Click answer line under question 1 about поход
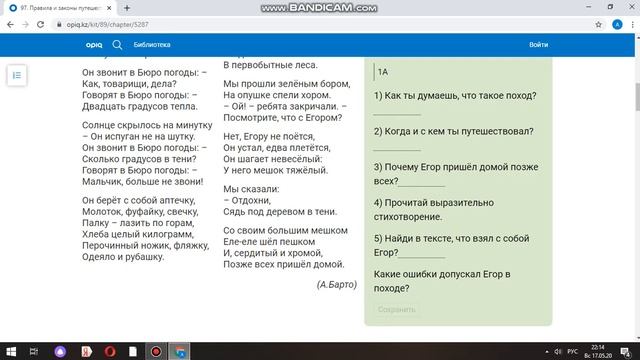Viewport: 640px width, 360px height. [397, 114]
